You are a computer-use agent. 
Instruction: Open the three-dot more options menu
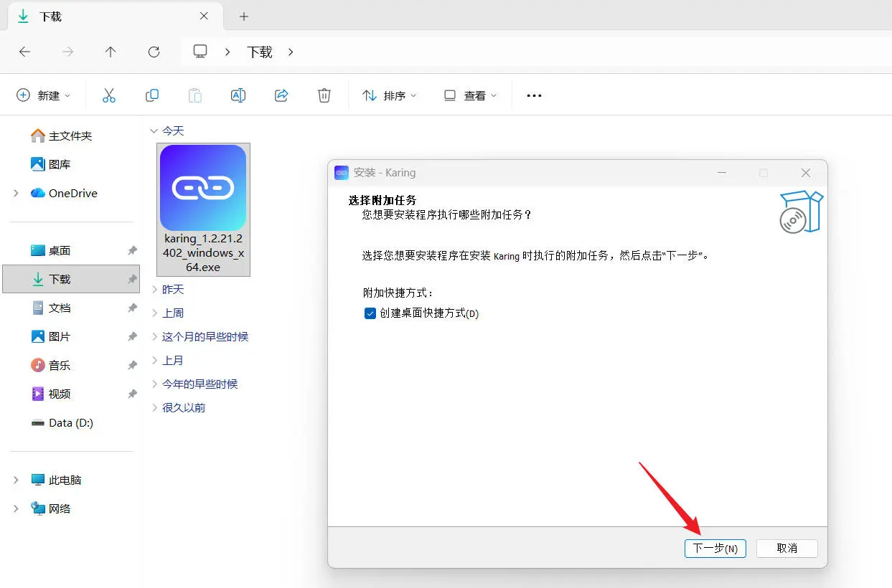click(x=534, y=95)
